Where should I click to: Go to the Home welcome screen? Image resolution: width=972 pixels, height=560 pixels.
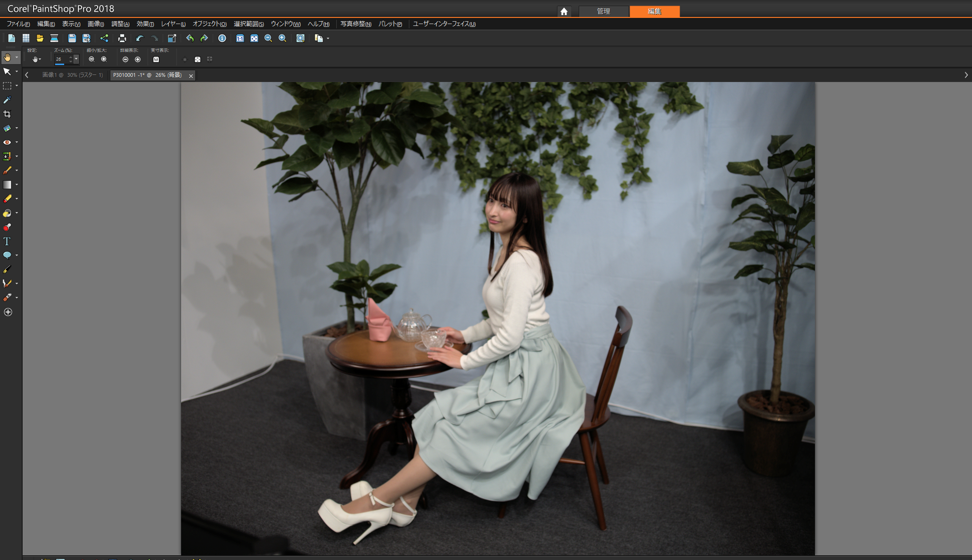564,11
